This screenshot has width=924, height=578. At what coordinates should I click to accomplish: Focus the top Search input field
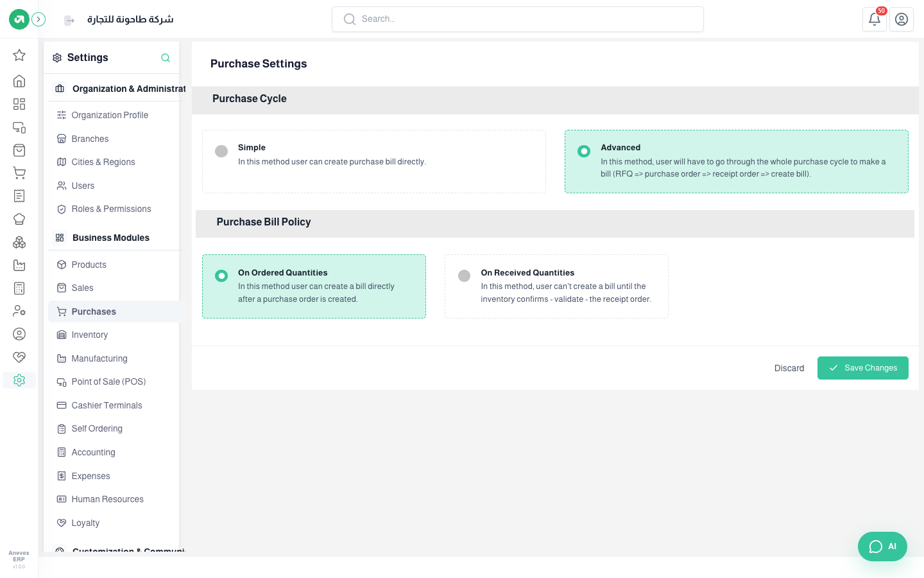[518, 19]
